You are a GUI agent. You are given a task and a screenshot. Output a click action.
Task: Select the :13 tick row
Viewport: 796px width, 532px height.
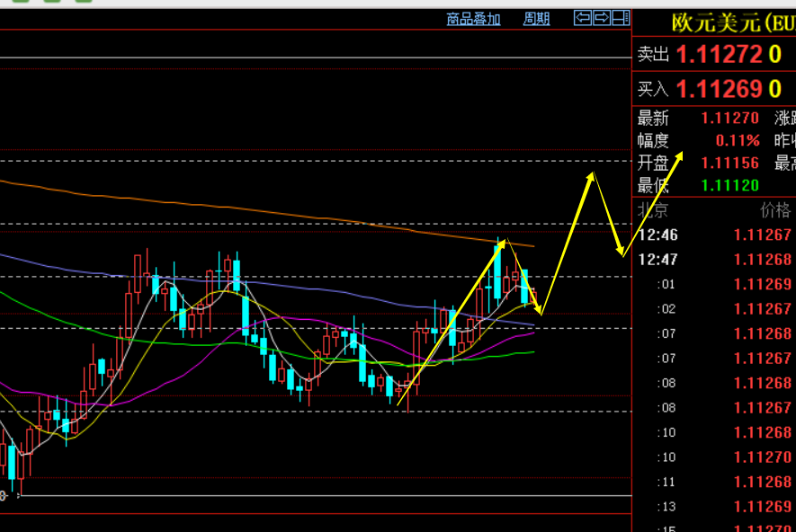pyautogui.click(x=714, y=507)
